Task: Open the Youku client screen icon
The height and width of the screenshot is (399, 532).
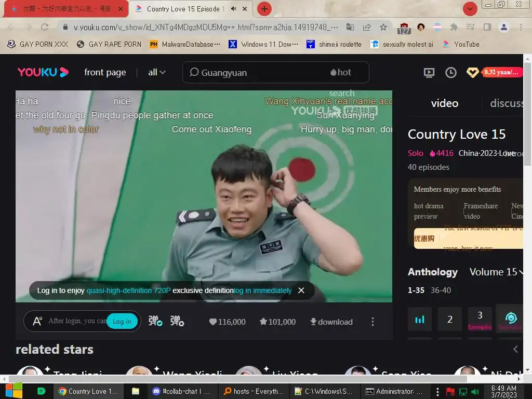Action: point(429,73)
